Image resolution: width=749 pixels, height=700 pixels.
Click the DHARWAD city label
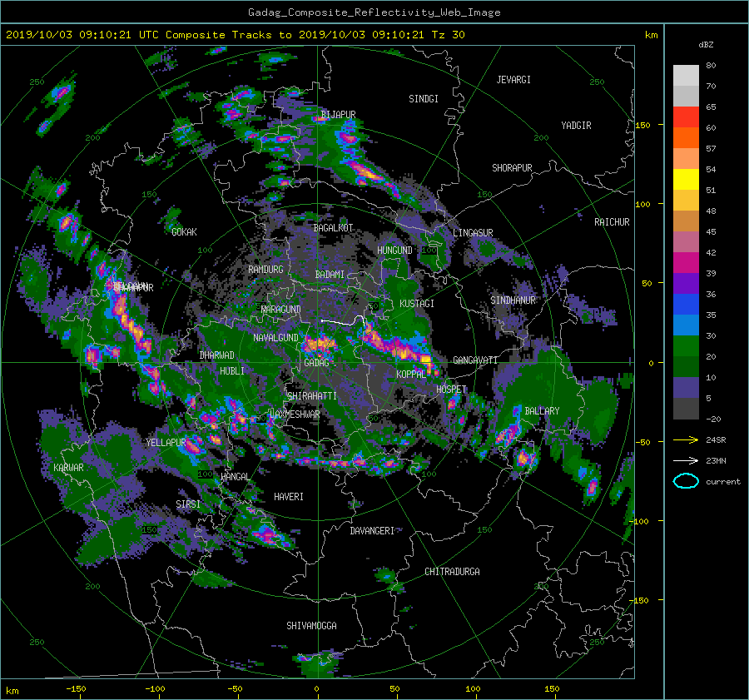click(x=216, y=355)
